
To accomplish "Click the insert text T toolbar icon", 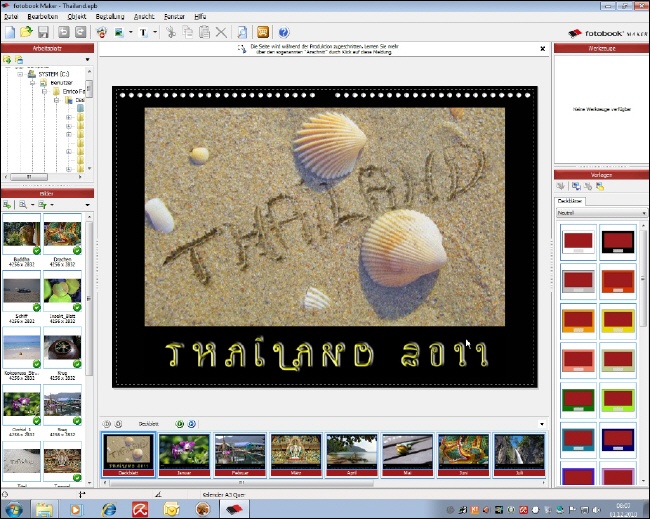I will [x=143, y=32].
